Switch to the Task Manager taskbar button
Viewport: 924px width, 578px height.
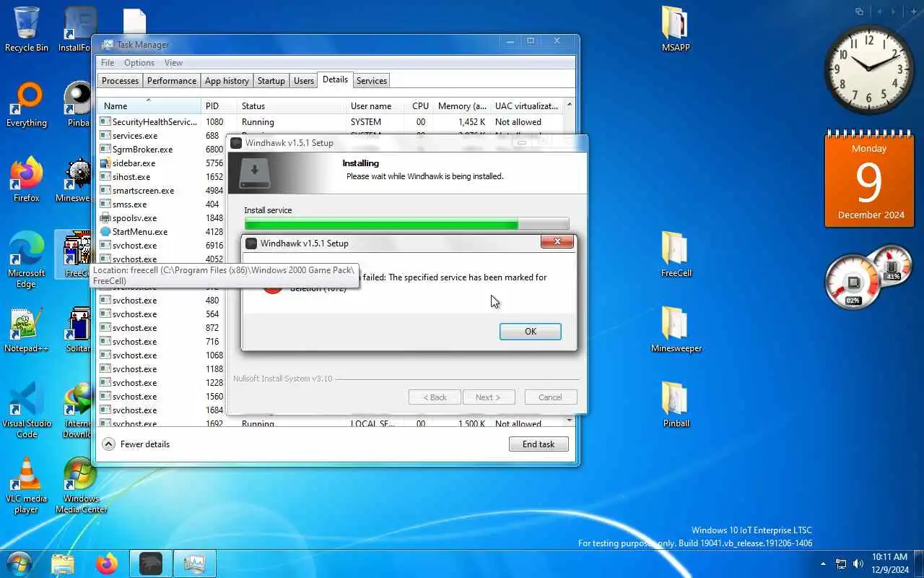pos(195,564)
